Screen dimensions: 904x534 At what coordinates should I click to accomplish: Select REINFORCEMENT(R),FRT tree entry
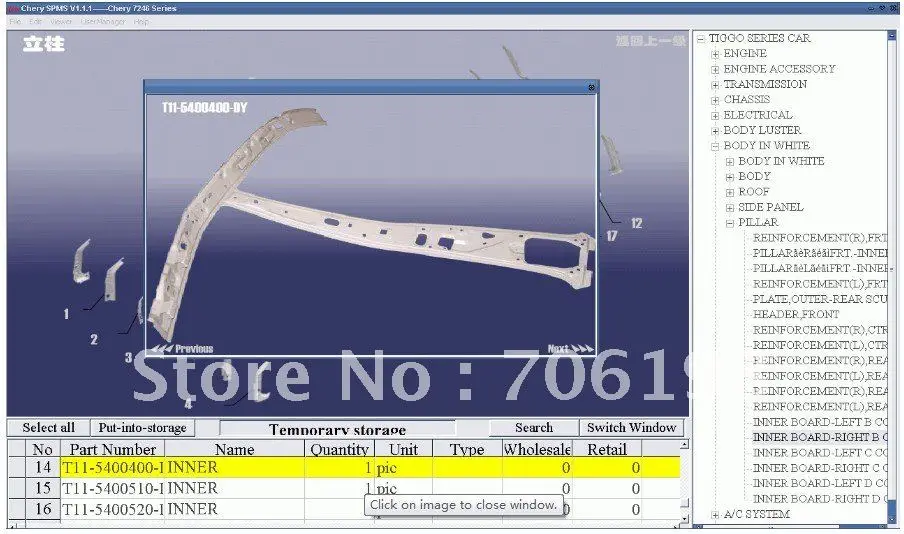point(820,238)
